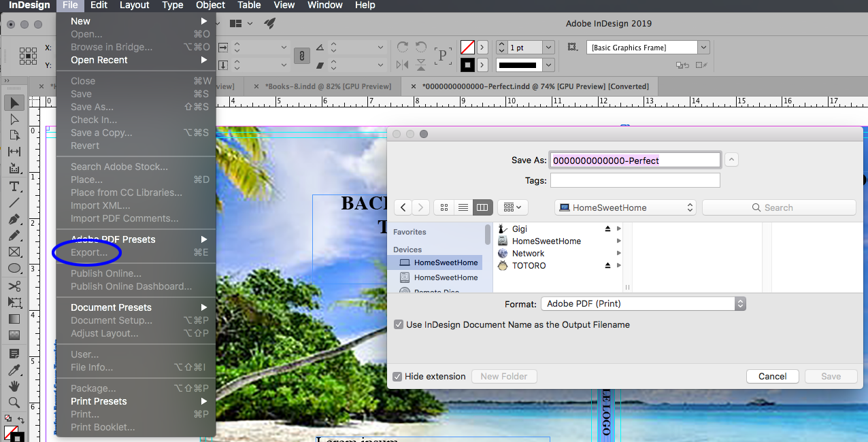The width and height of the screenshot is (868, 442).
Task: Select the Eyedropper tool
Action: [14, 369]
